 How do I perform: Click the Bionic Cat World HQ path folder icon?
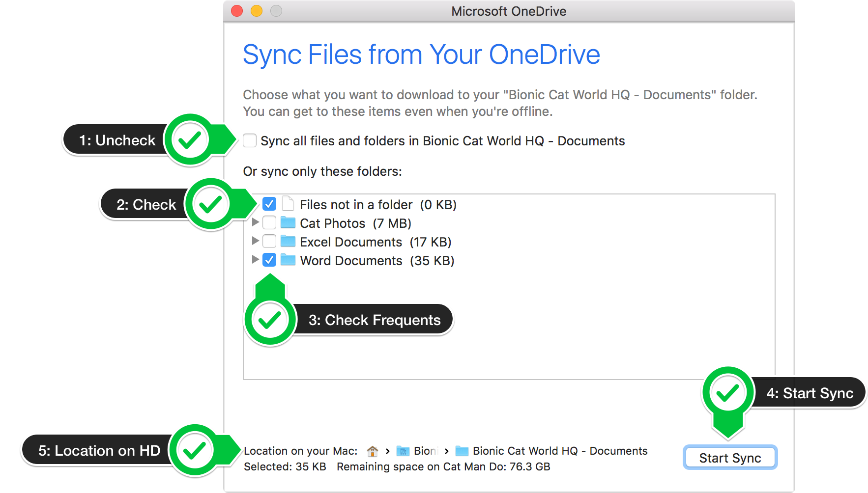[x=462, y=451]
